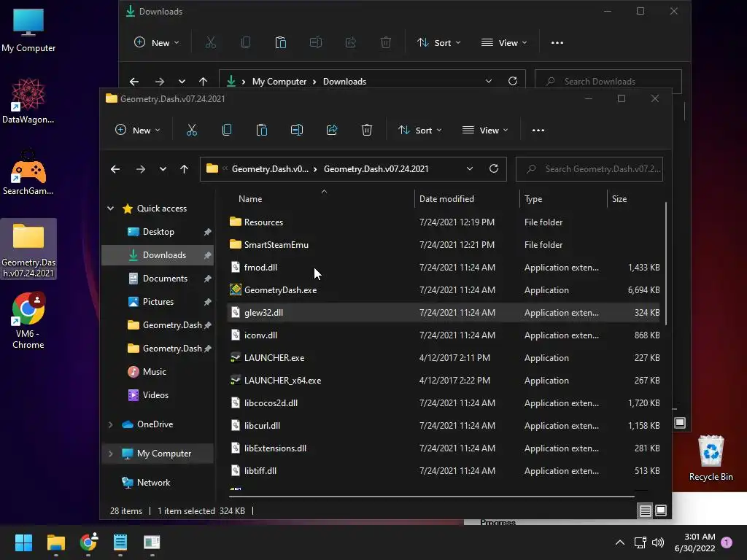Open the New dropdown in Downloads window
This screenshot has height=560, width=747.
pyautogui.click(x=158, y=43)
